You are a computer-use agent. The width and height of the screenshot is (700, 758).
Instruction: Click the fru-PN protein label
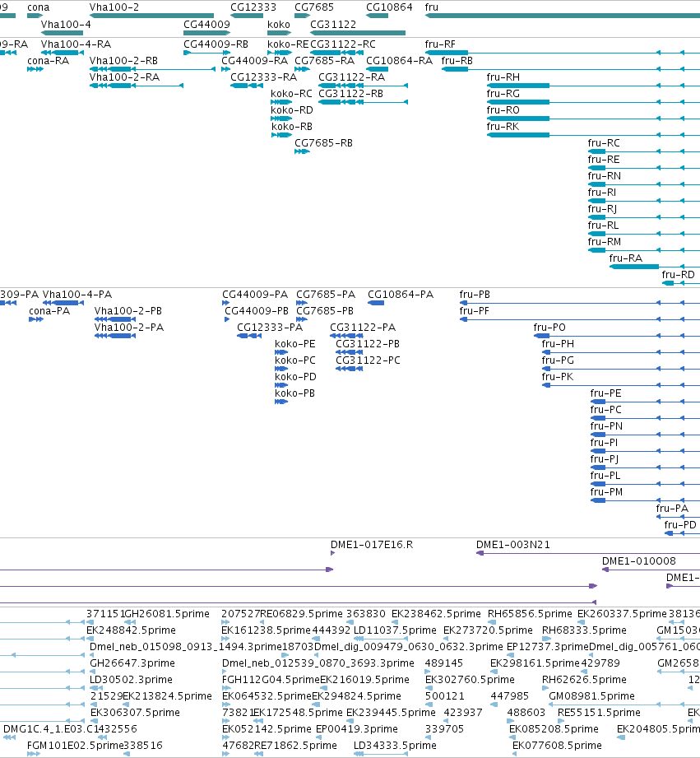pos(606,426)
